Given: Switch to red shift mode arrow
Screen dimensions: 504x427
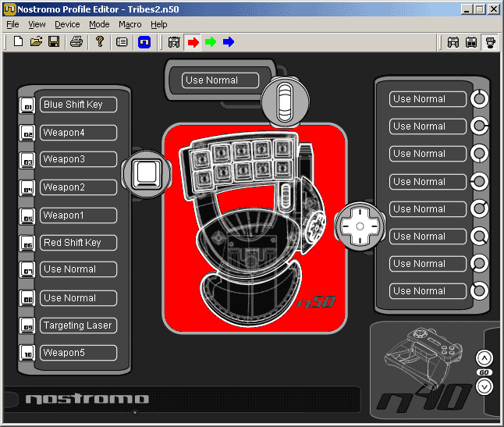Looking at the screenshot, I should pos(193,42).
